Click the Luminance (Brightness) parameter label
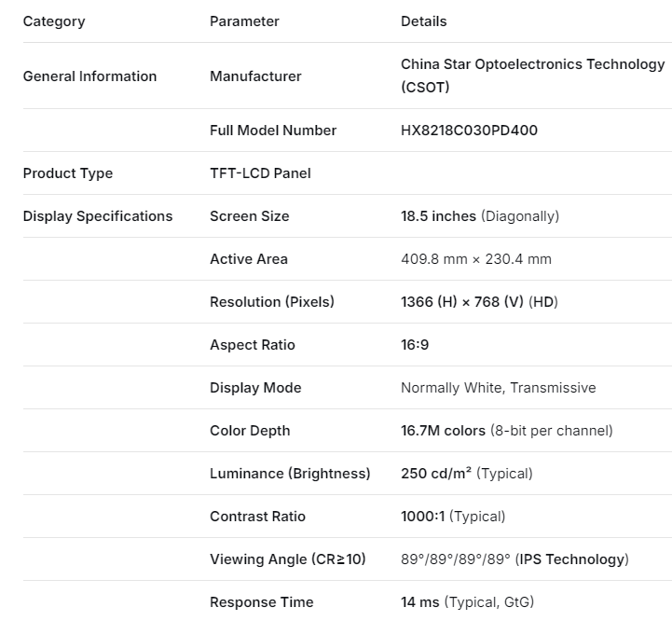 pyautogui.click(x=290, y=474)
